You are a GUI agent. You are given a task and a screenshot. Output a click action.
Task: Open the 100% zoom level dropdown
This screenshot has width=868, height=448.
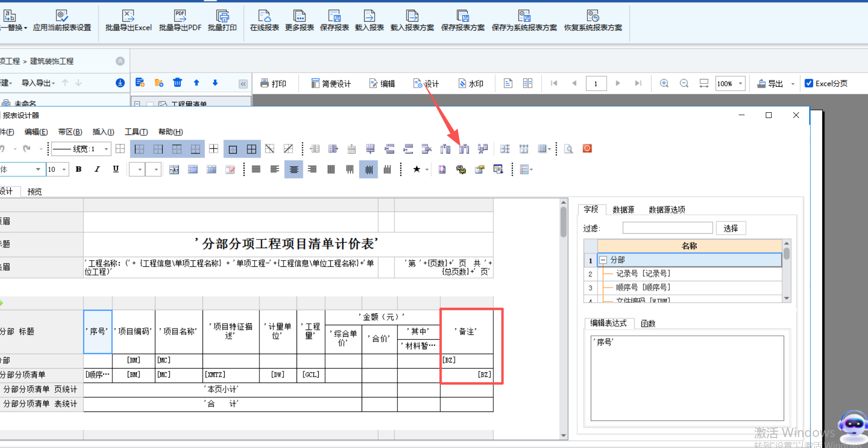pos(741,83)
